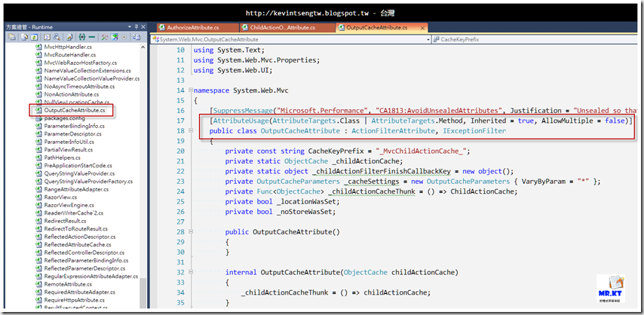The image size is (644, 315).
Task: Switch to AuthorizeAttribute.cs tab
Action: [x=198, y=28]
